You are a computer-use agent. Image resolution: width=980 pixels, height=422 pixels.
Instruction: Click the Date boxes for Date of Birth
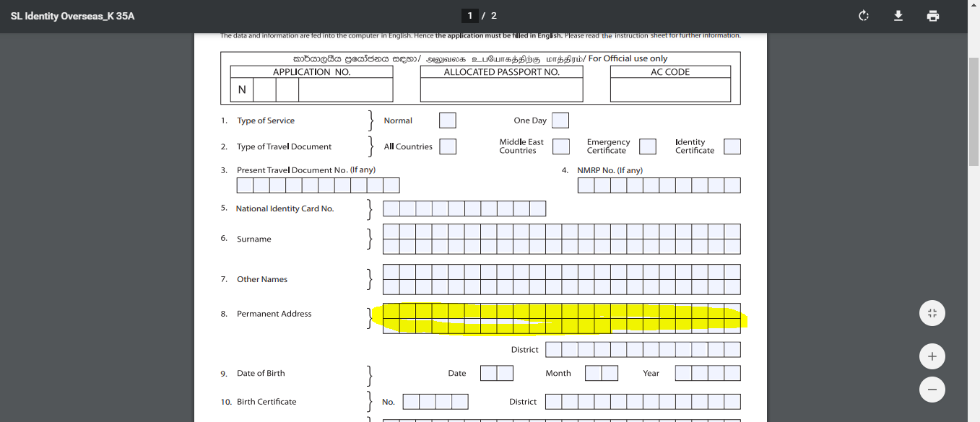(x=497, y=373)
